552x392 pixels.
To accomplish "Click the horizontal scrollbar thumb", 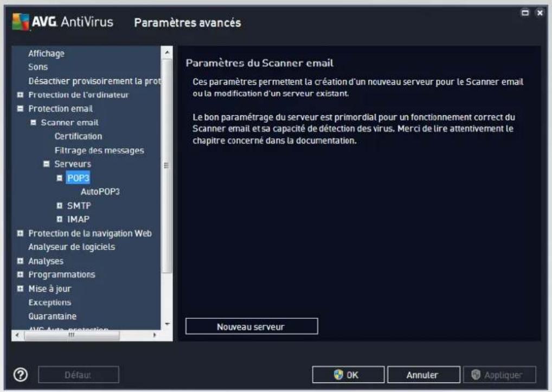I will (72, 336).
